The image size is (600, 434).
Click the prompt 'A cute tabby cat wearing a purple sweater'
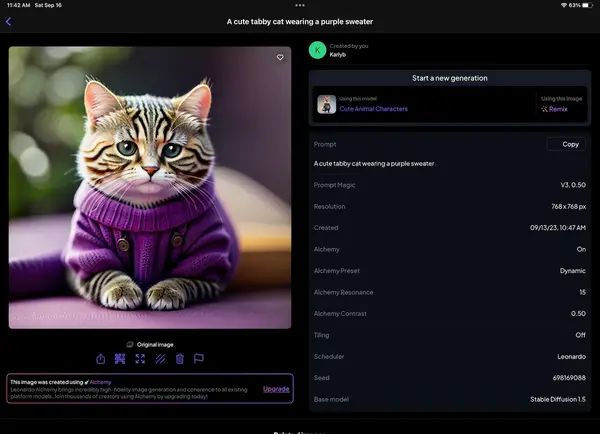tap(374, 164)
